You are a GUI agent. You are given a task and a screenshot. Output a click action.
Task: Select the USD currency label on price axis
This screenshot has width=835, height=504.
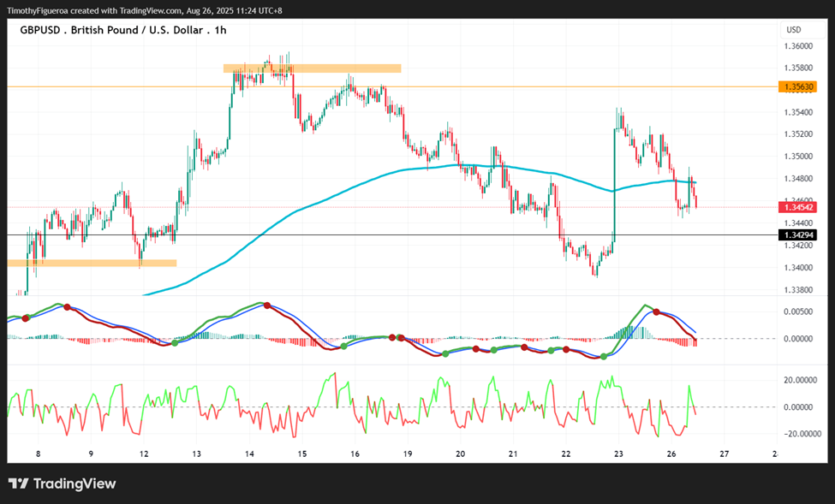[x=793, y=30]
